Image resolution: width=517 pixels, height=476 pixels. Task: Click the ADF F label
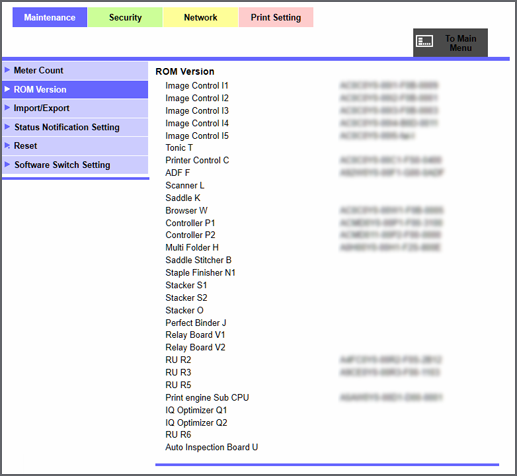click(x=178, y=173)
